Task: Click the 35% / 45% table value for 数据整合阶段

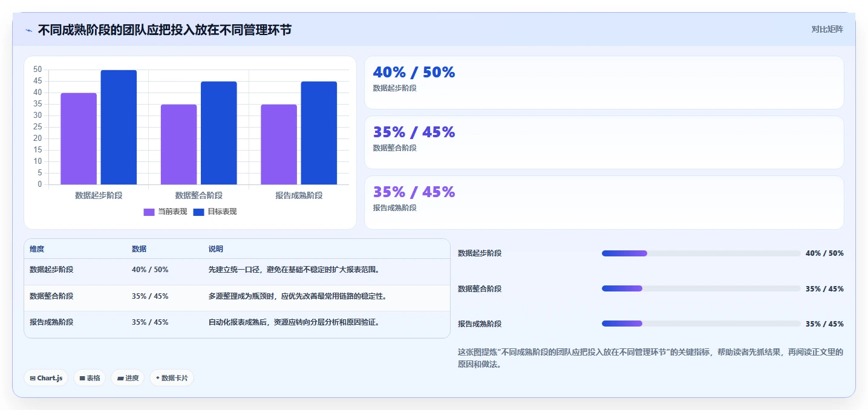Action: pyautogui.click(x=150, y=296)
